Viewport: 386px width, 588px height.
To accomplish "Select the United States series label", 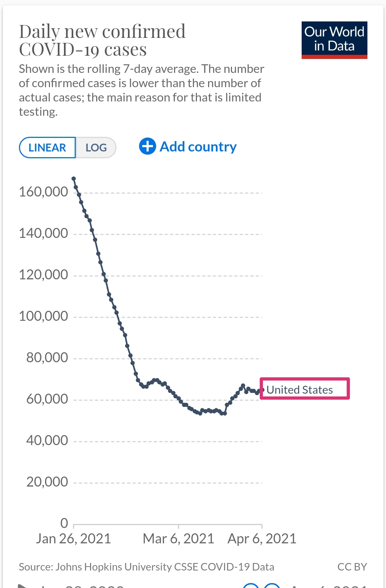I will pyautogui.click(x=300, y=390).
